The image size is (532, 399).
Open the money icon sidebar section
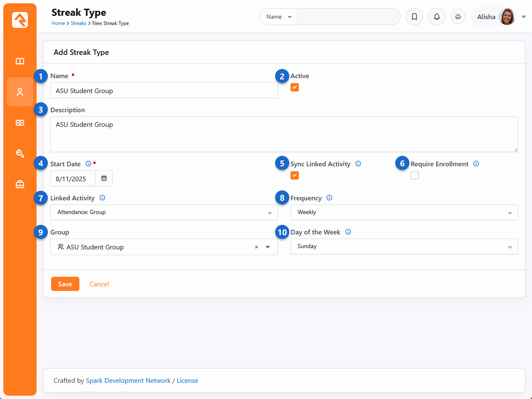pos(20,123)
